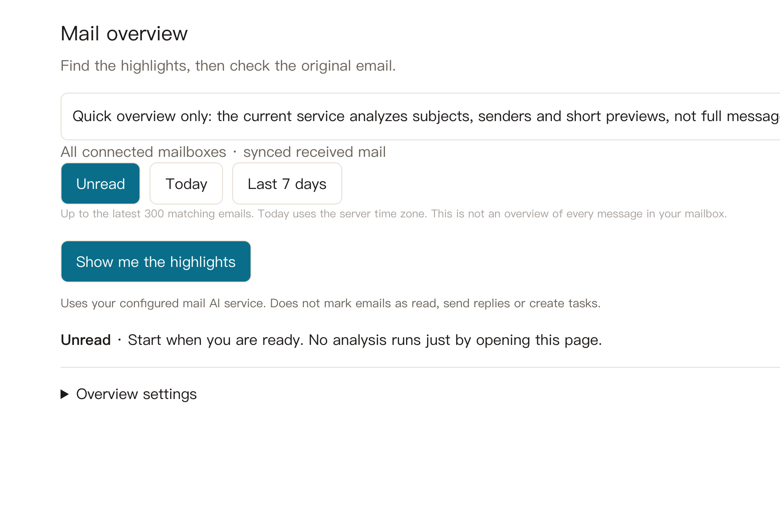Click the latest 300 matching emails hint
Image resolution: width=780 pixels, height=532 pixels.
coord(157,214)
